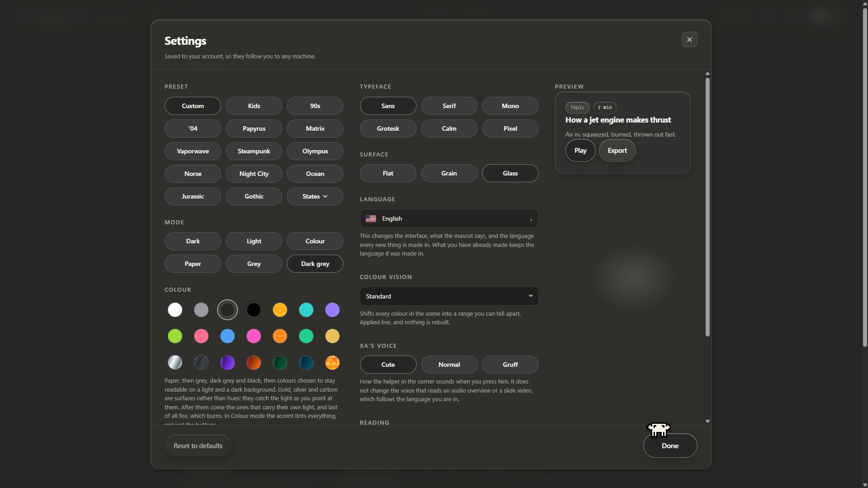Click Export in the preview card

pyautogui.click(x=617, y=151)
